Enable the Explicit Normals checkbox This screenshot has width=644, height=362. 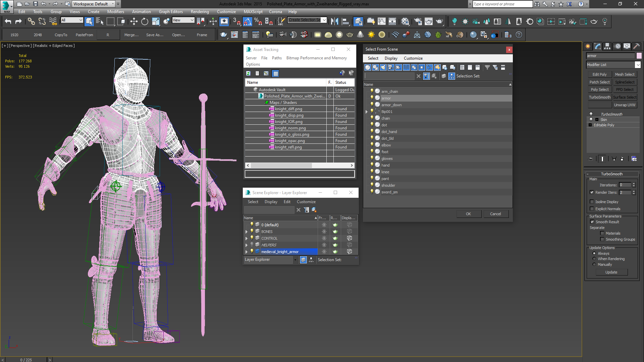pos(592,208)
